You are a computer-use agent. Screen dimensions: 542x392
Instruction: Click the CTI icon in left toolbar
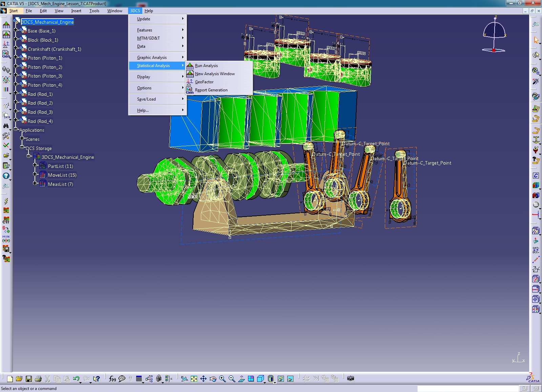(6, 220)
